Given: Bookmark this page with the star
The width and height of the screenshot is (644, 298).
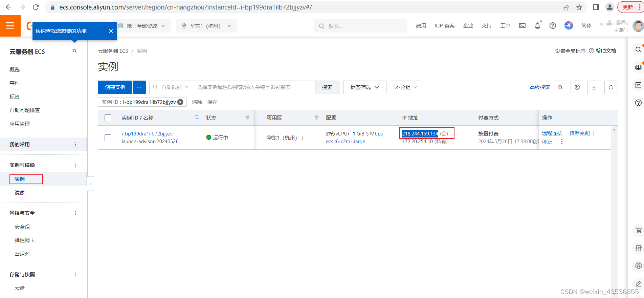Looking at the screenshot, I should tap(579, 7).
